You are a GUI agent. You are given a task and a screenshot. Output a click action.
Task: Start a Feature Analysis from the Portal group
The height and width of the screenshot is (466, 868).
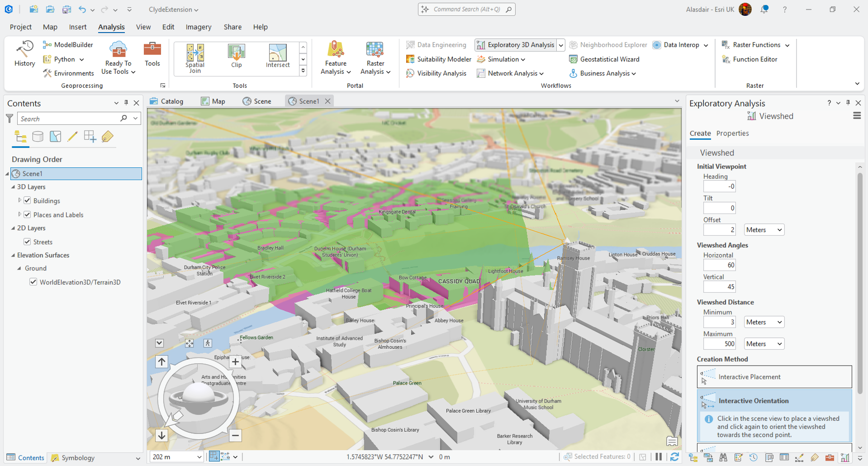[x=335, y=58]
